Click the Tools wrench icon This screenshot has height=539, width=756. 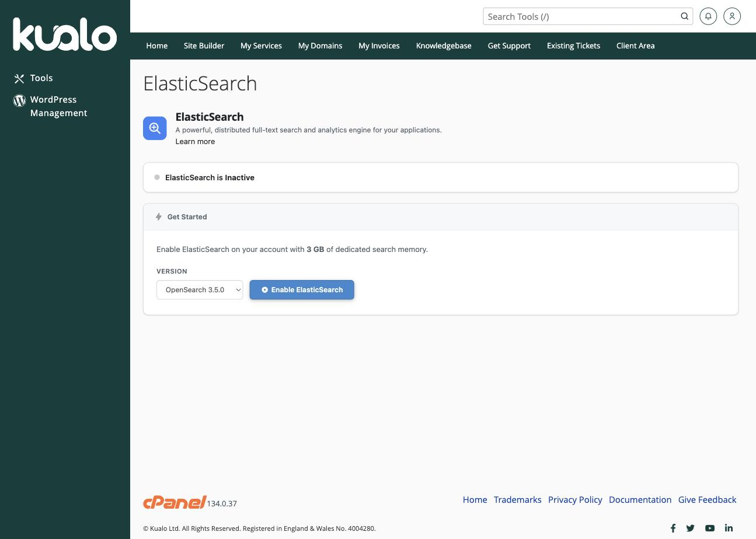point(19,79)
